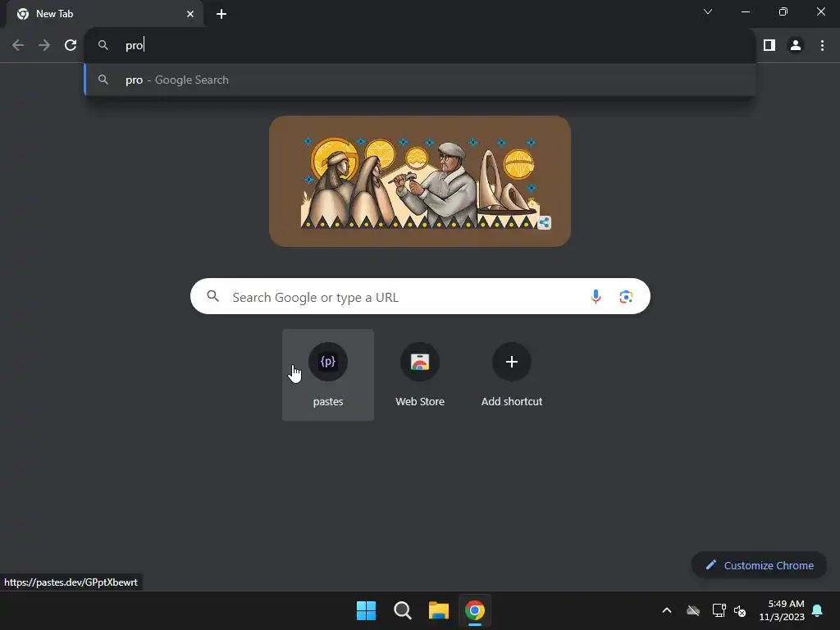Open File Explorer from the taskbar
This screenshot has height=630, width=840.
439,610
